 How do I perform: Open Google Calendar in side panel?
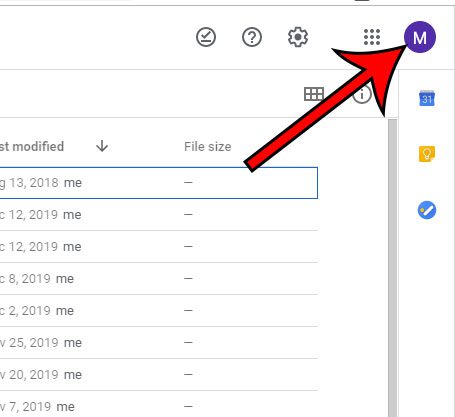[x=427, y=98]
